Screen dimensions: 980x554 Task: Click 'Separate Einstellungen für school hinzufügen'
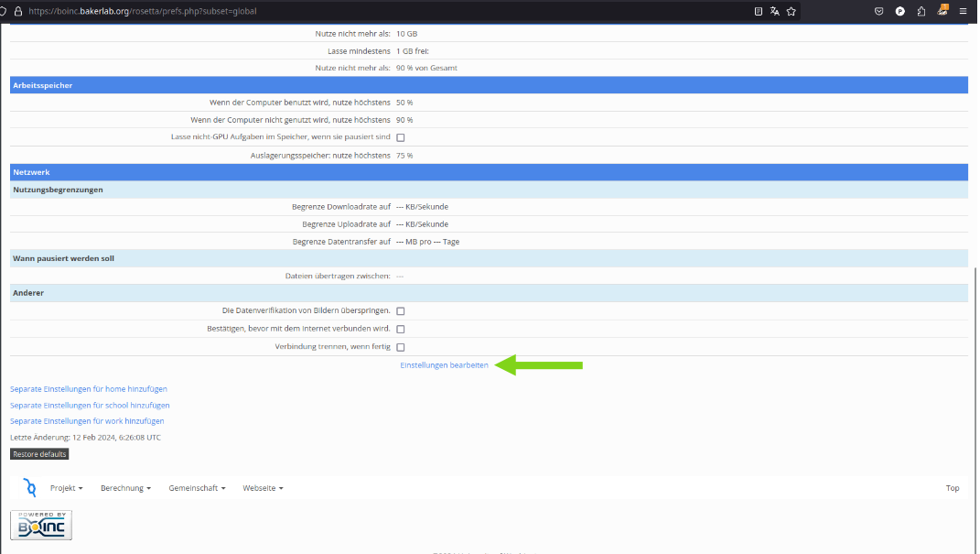90,405
